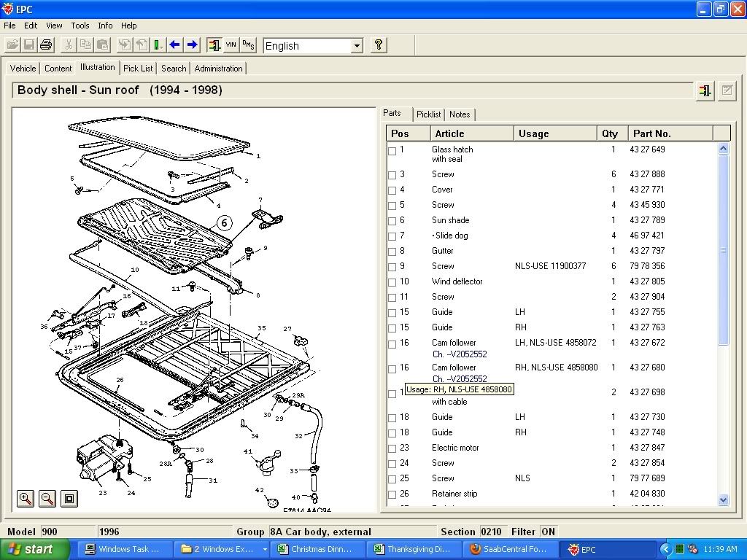Image resolution: width=747 pixels, height=560 pixels.
Task: Expand the Windows Explorer taskbar group arrow
Action: click(x=264, y=550)
